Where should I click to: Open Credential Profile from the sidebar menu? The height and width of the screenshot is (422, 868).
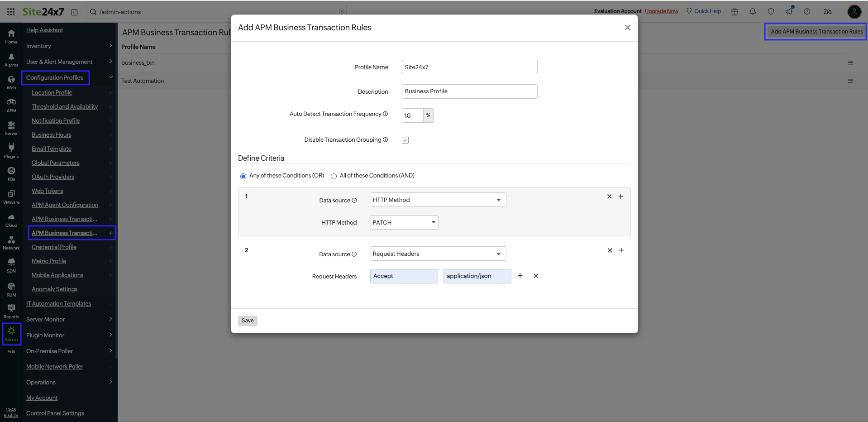54,247
